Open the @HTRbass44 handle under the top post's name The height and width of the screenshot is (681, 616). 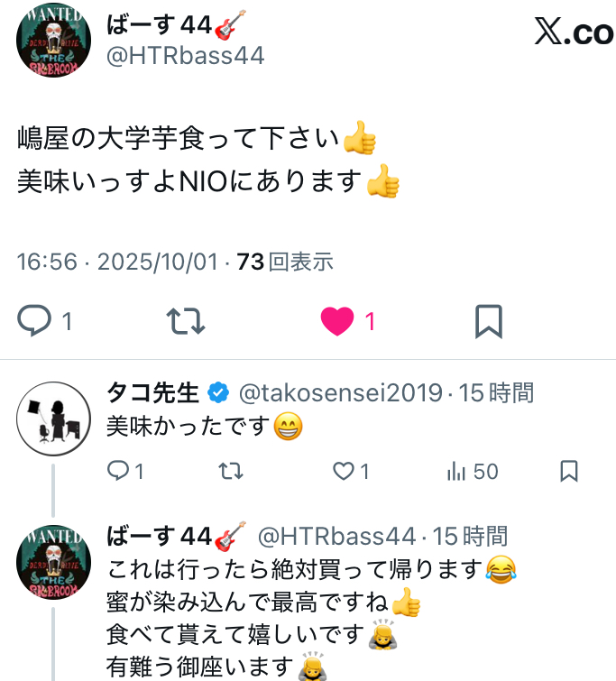(186, 56)
